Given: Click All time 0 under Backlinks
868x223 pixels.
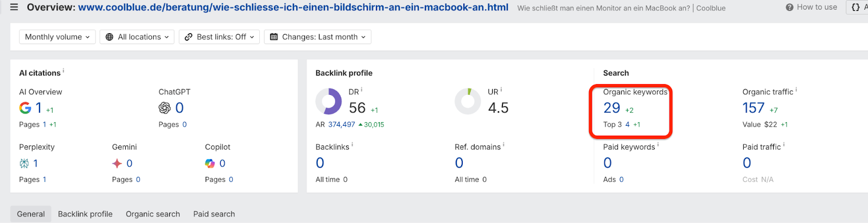Looking at the screenshot, I should click(331, 180).
